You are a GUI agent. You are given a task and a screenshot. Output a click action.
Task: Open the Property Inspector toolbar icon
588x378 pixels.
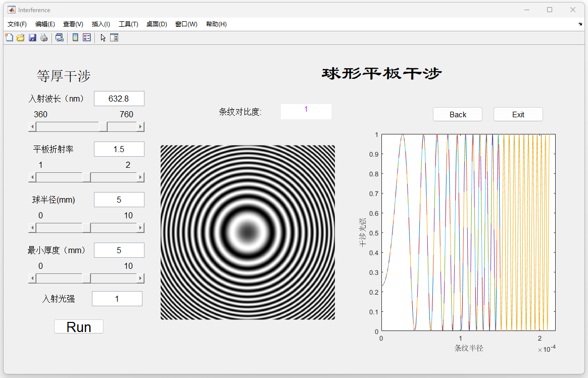coord(114,37)
